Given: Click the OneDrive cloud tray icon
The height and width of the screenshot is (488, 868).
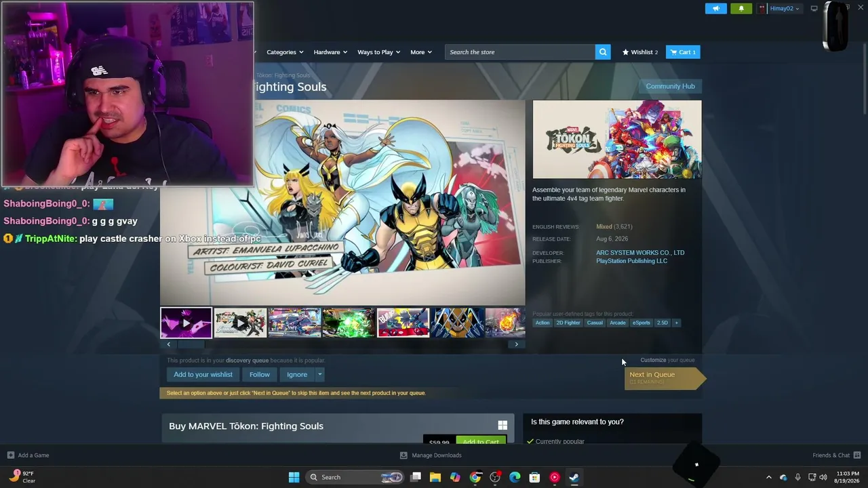Looking at the screenshot, I should 783,477.
